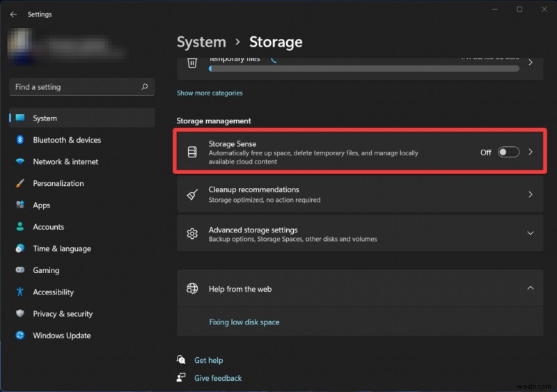The image size is (557, 392).
Task: Click the Help from the web globe icon
Action: tap(192, 288)
